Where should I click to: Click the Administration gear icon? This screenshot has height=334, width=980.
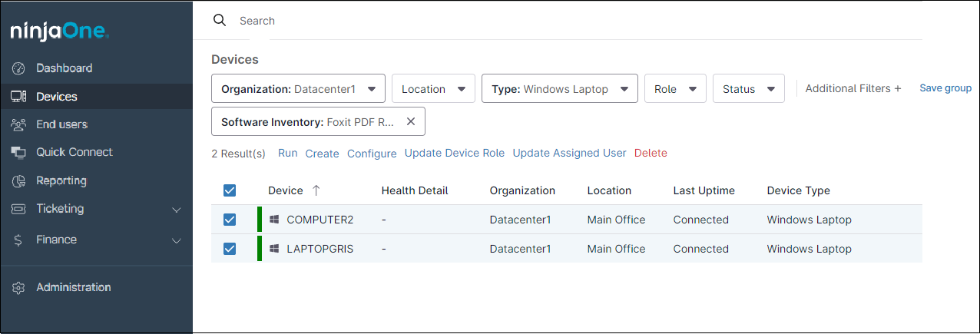19,288
